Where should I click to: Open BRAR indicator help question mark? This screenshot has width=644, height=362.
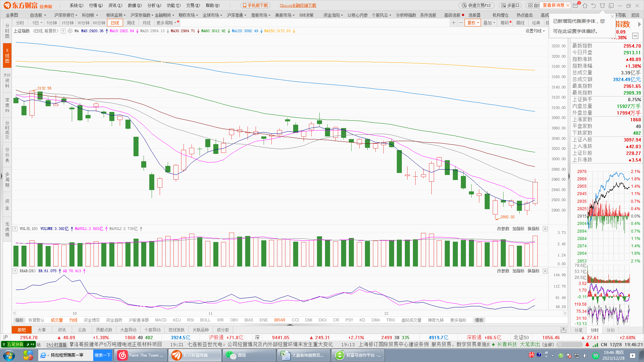[x=15, y=271]
